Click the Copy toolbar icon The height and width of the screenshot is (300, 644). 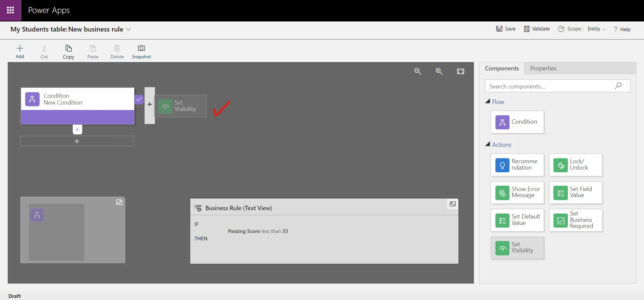coord(68,49)
